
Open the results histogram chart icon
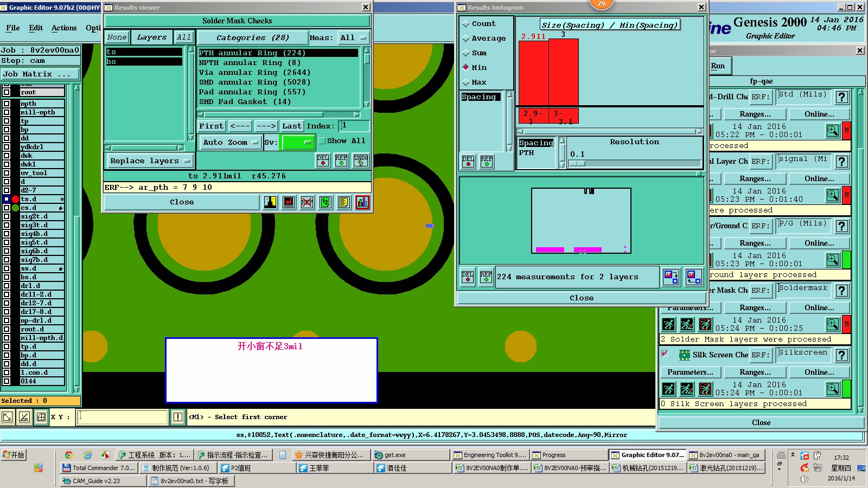pos(362,202)
